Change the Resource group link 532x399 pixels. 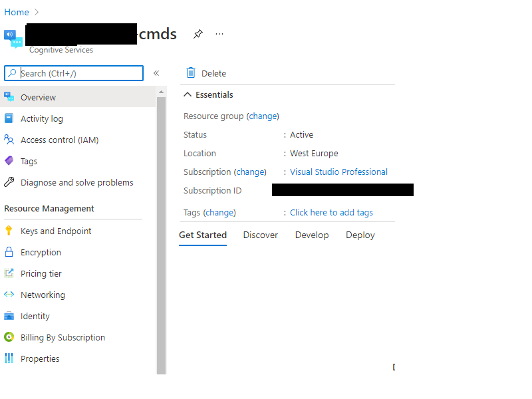click(263, 116)
